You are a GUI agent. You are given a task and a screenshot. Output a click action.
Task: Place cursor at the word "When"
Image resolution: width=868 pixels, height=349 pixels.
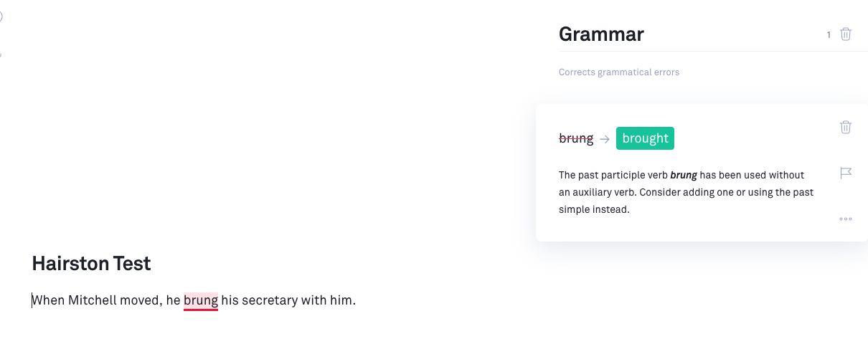(x=48, y=300)
